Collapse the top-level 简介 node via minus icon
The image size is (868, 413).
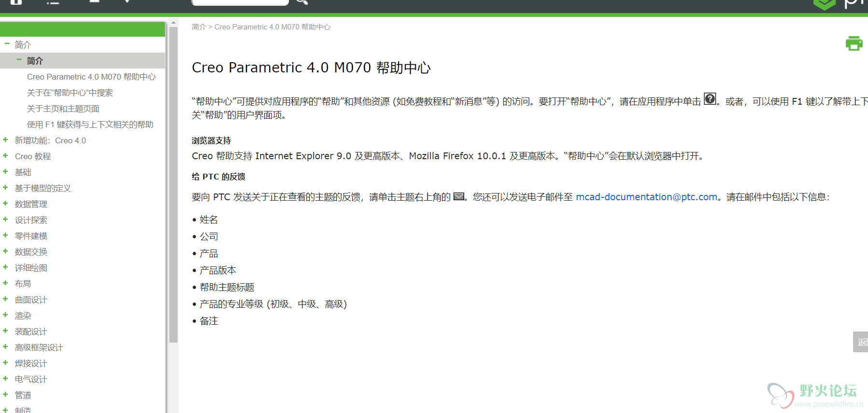point(7,43)
